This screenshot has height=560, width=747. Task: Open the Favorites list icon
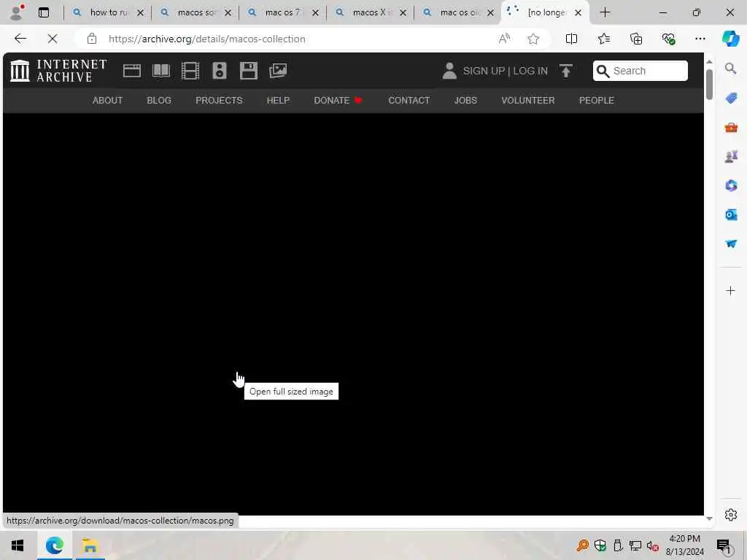click(603, 39)
